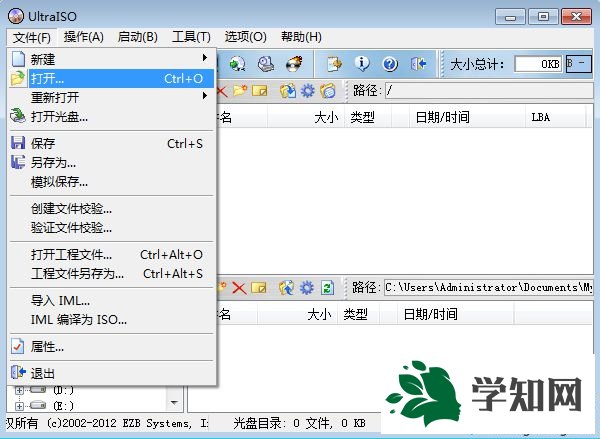600x439 pixels.
Task: Choose 属性... menu entry
Action: 112,347
